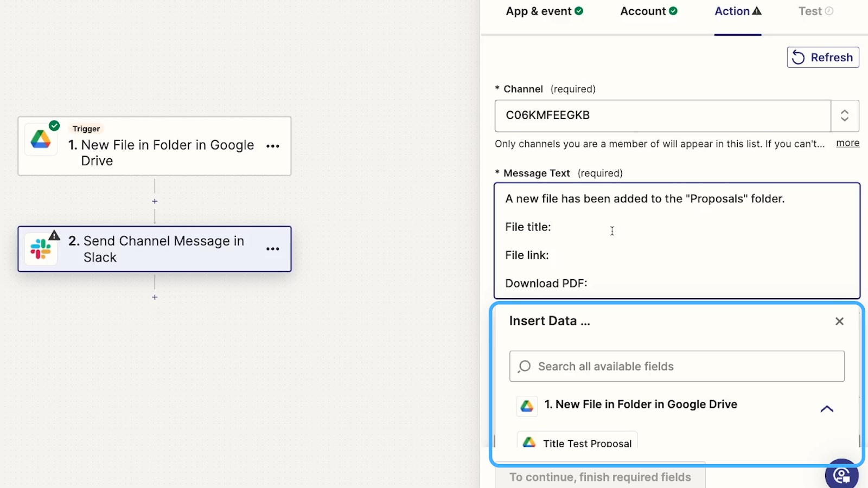Open the three-dot menu on the Google Drive trigger
The width and height of the screenshot is (868, 488).
tap(273, 146)
